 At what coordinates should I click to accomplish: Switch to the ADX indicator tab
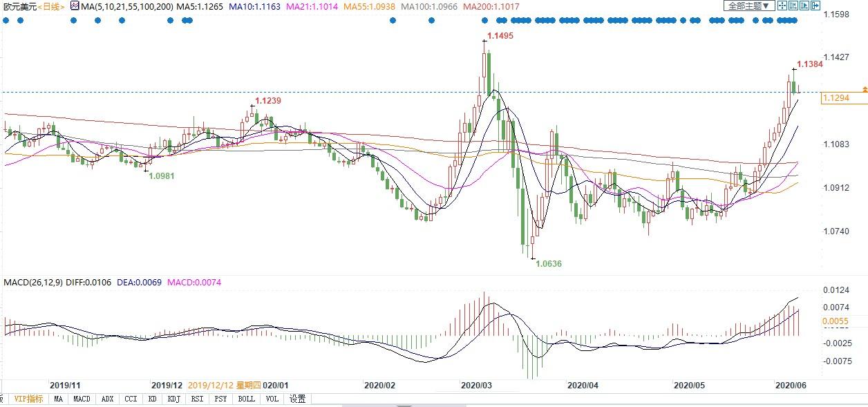click(x=107, y=399)
